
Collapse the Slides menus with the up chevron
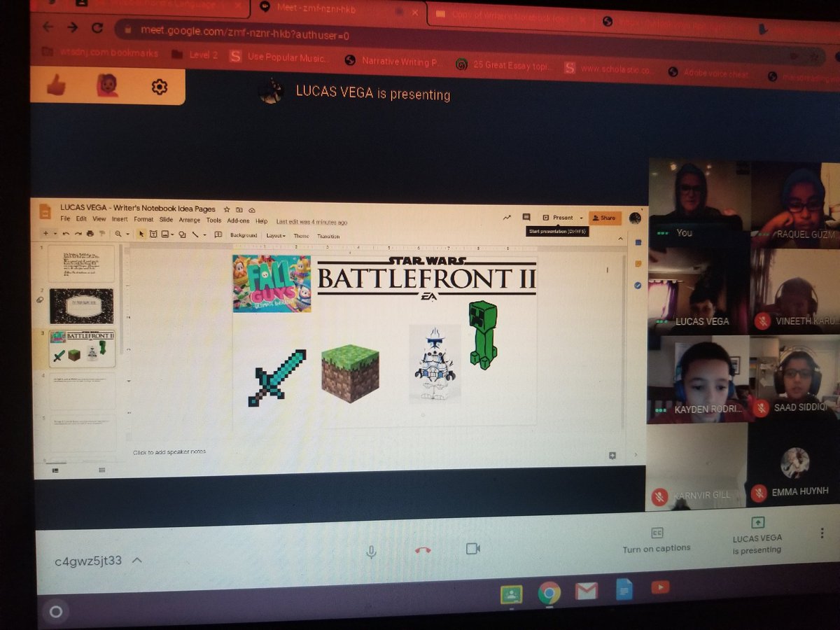620,239
